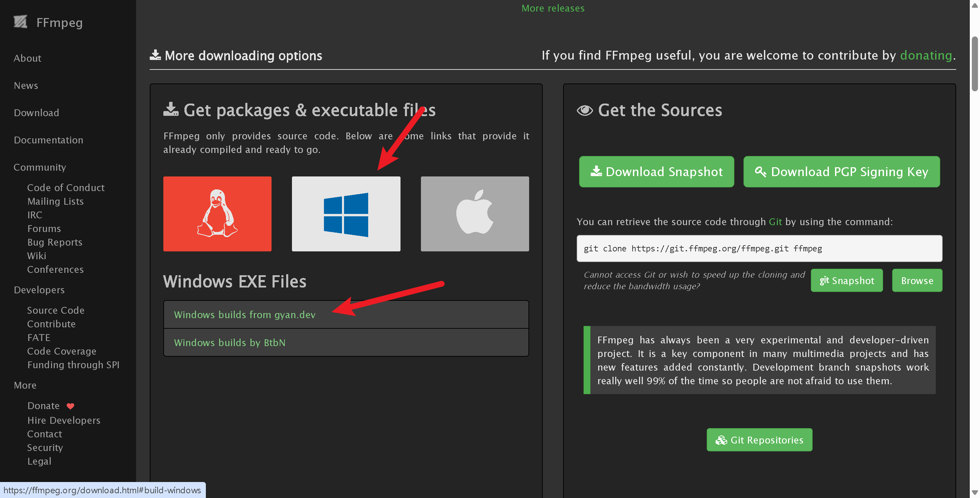Open Windows builds from gyan.dev link
Image resolution: width=980 pixels, height=498 pixels.
coord(245,314)
